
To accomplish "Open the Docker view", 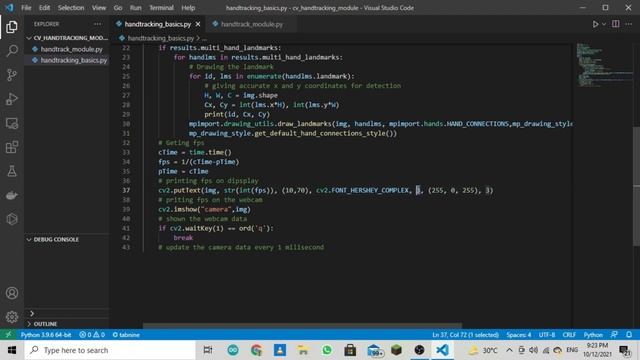I will click(12, 195).
